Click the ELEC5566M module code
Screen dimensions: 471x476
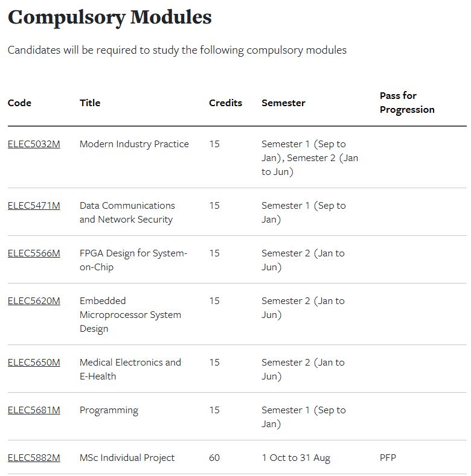tap(34, 253)
